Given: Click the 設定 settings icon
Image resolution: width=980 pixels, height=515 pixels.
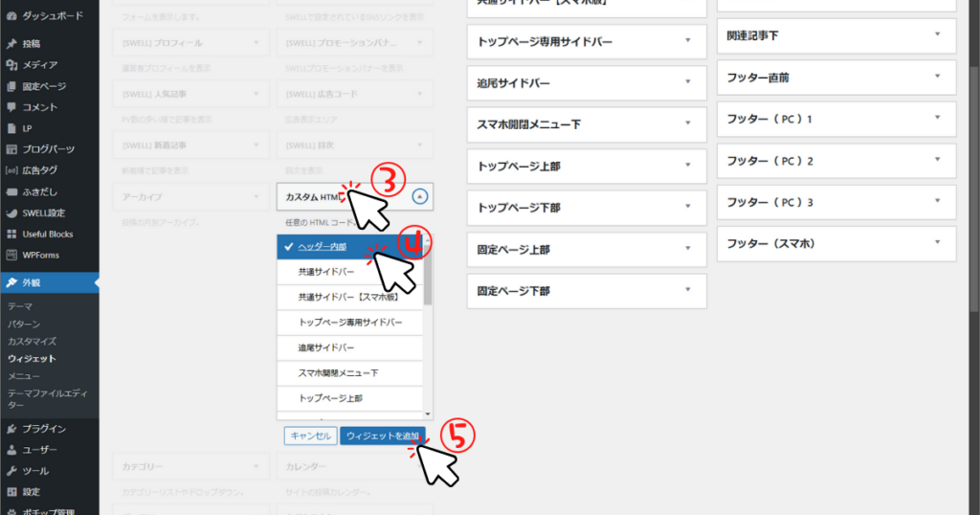Looking at the screenshot, I should [11, 492].
